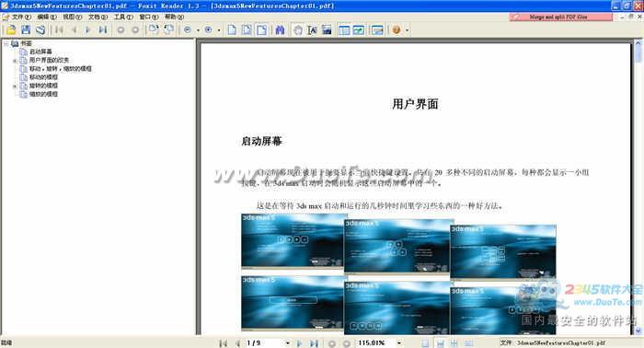Screen dimensions: 644x348
Task: Select the 移动的模框 bookmark
Action: point(43,77)
